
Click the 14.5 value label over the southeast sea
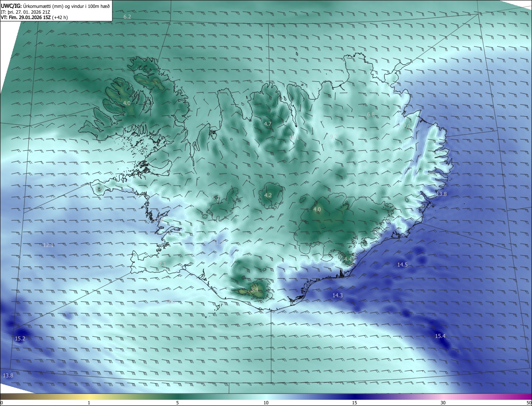pyautogui.click(x=402, y=264)
